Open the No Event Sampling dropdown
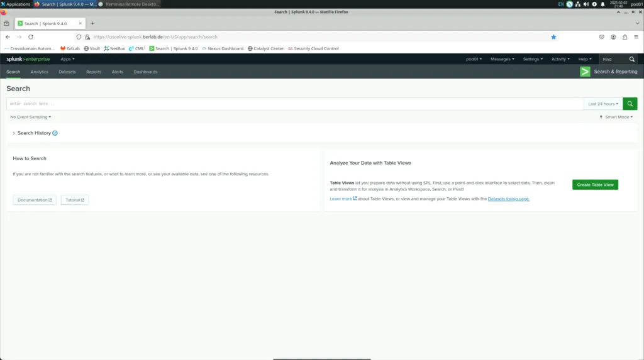 point(30,117)
